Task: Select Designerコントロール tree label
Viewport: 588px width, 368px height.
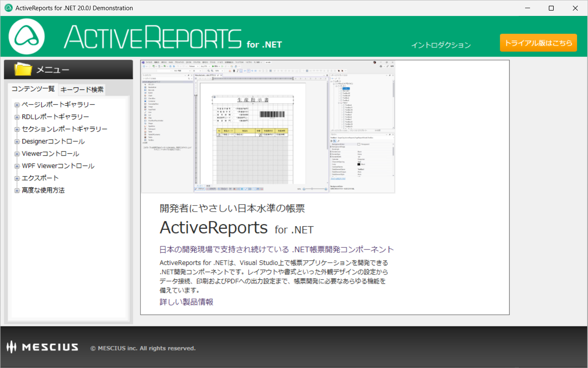Action: [x=53, y=141]
